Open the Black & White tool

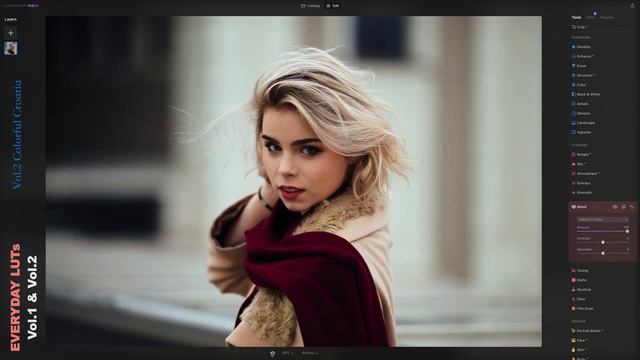(586, 94)
